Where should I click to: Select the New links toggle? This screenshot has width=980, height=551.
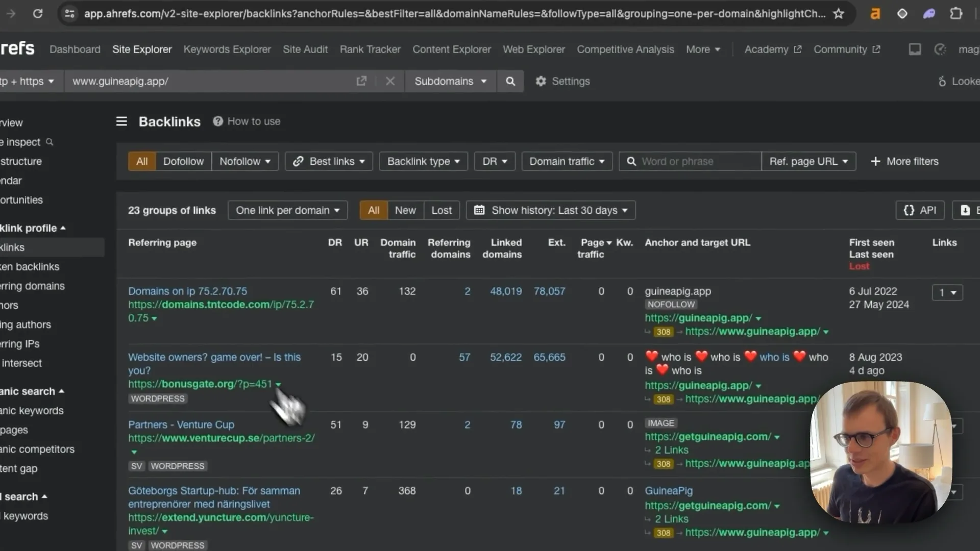[405, 210]
